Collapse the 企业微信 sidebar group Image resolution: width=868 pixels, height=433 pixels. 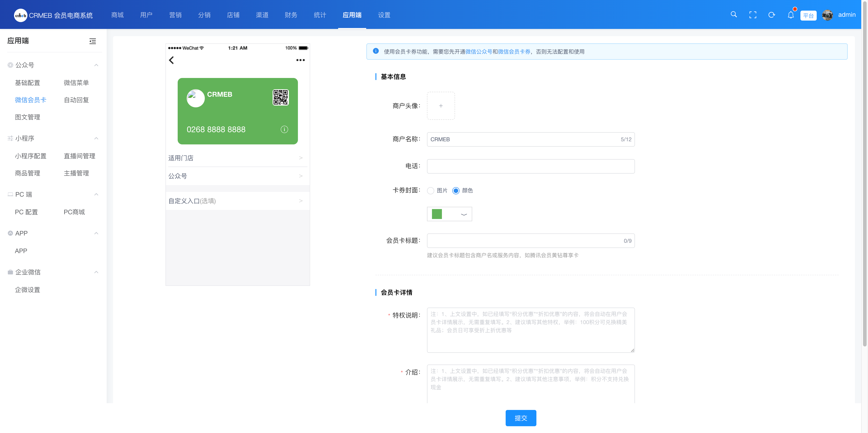click(x=96, y=272)
